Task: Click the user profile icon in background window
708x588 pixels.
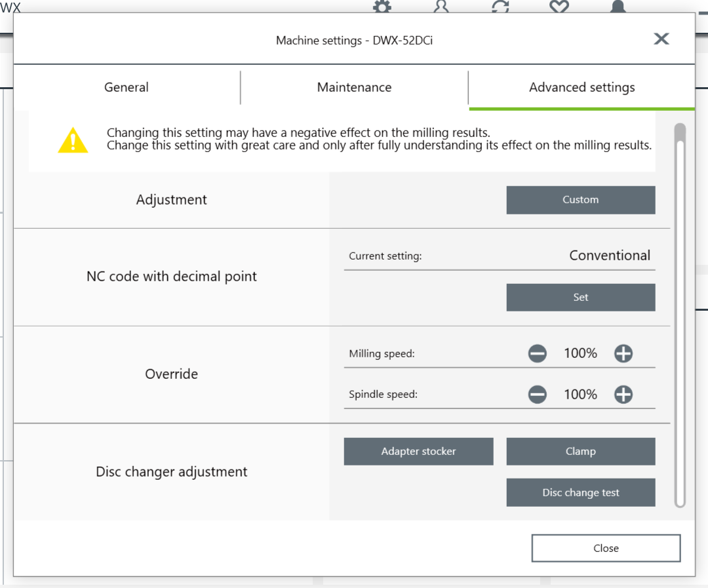Action: pos(441,7)
